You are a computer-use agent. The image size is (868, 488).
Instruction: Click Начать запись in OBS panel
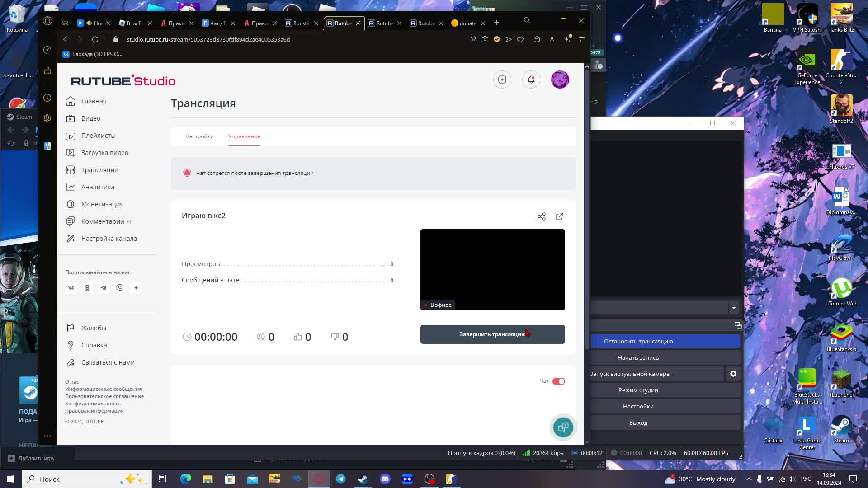pos(638,357)
